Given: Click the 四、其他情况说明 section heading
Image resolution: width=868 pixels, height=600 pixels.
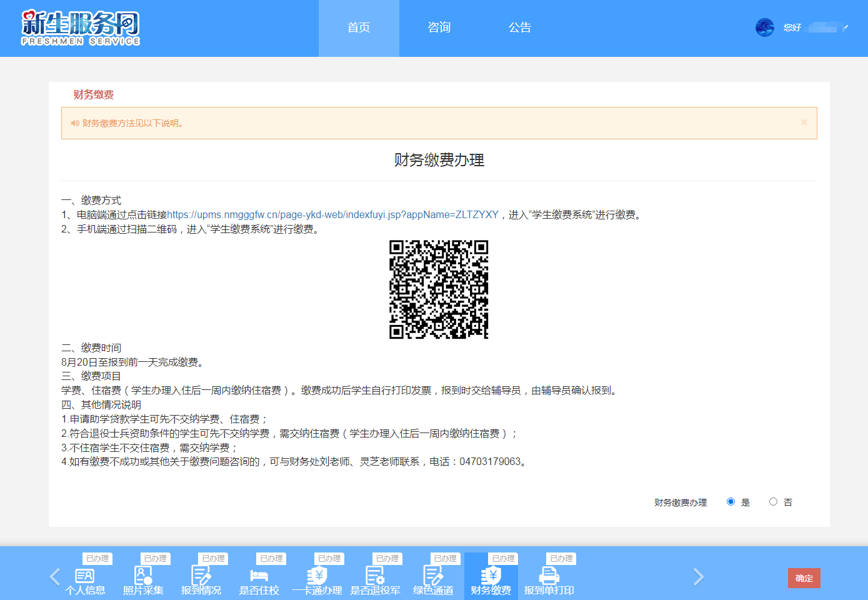Looking at the screenshot, I should click(101, 405).
